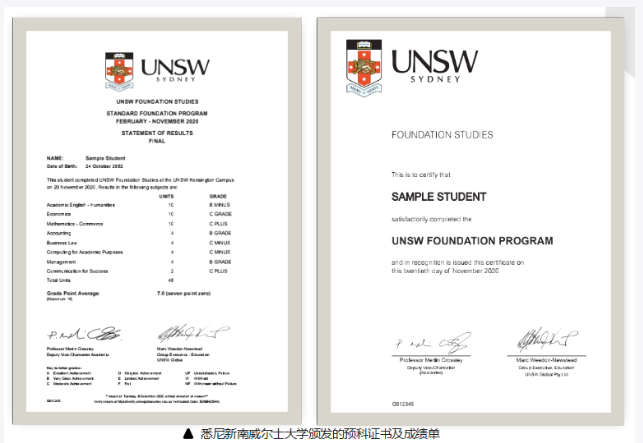Click the large UNSW Sydney wordmark on the certificate

[435, 66]
